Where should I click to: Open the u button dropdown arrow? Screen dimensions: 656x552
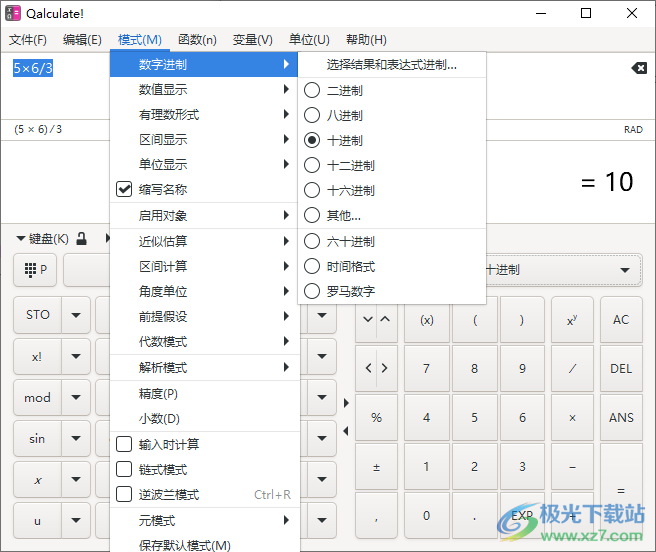(x=76, y=520)
